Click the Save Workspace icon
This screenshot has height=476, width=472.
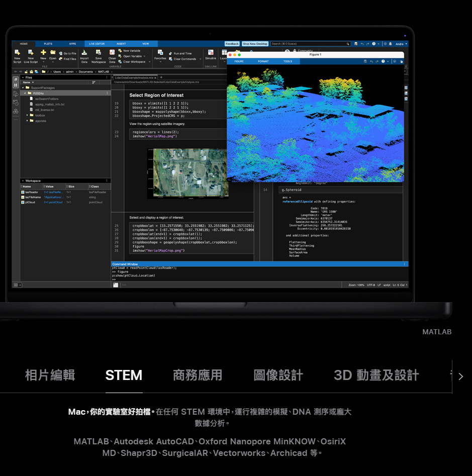click(x=99, y=52)
